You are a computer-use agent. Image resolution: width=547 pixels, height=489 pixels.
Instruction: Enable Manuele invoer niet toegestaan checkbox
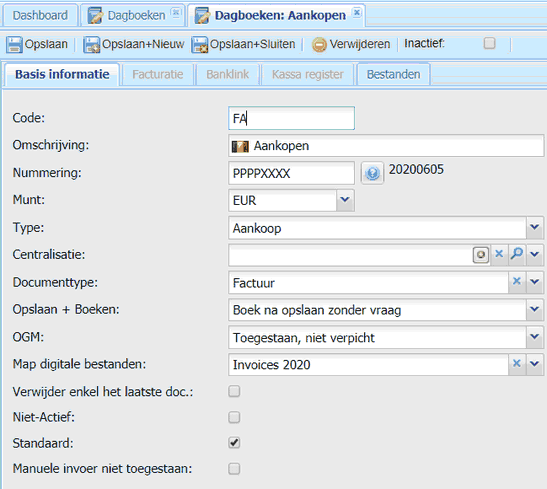pyautogui.click(x=234, y=468)
